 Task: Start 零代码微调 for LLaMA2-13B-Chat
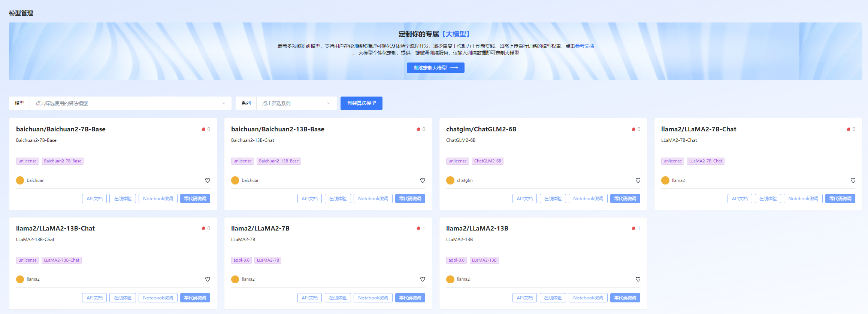(x=195, y=298)
